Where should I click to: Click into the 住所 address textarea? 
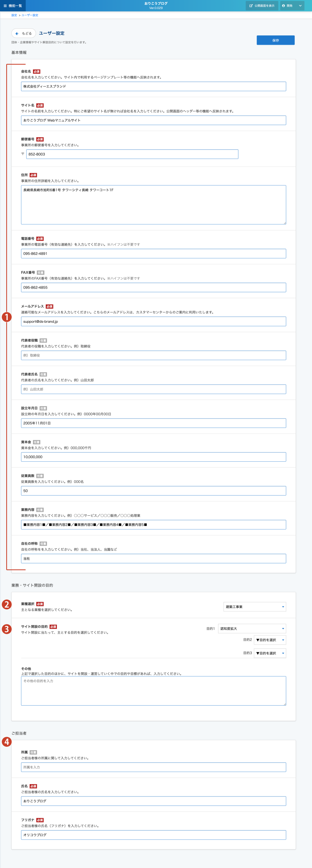[x=154, y=205]
